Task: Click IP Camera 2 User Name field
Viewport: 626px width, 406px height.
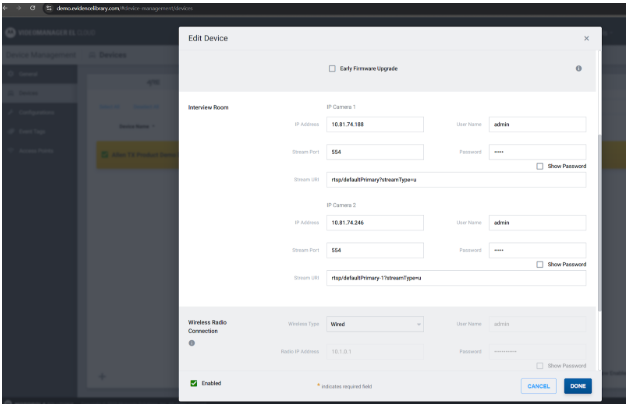Action: [x=537, y=223]
